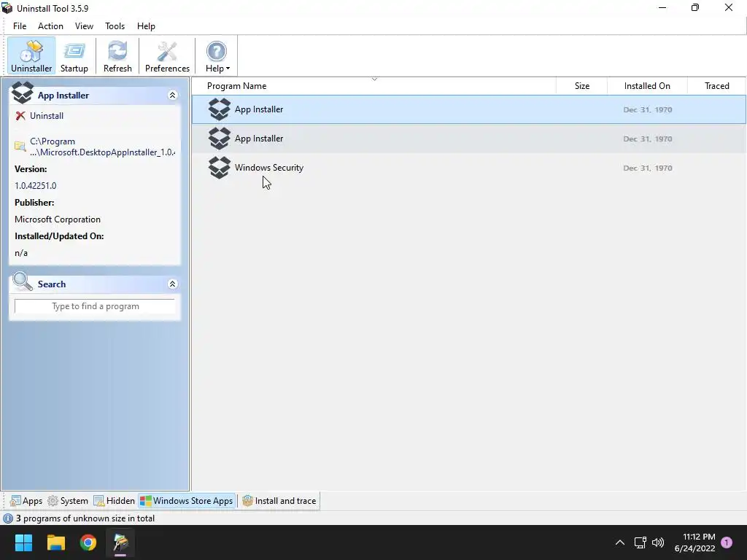Open the File menu

click(20, 26)
